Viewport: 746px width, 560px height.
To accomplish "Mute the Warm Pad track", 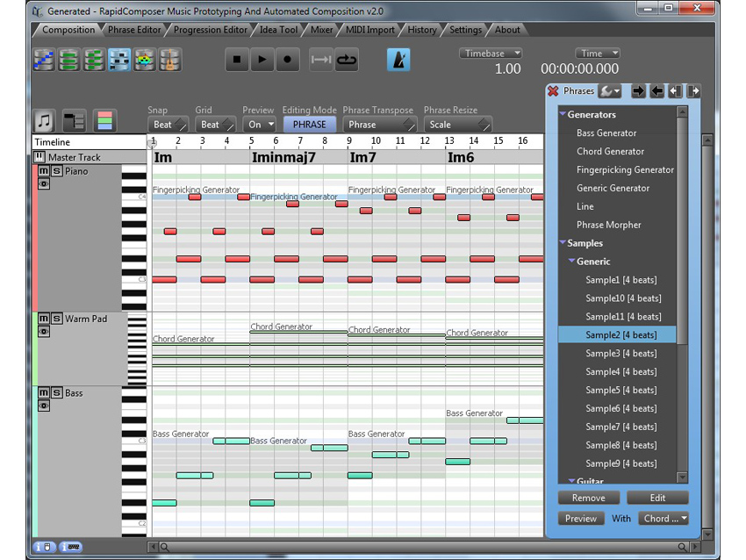I will pos(44,319).
